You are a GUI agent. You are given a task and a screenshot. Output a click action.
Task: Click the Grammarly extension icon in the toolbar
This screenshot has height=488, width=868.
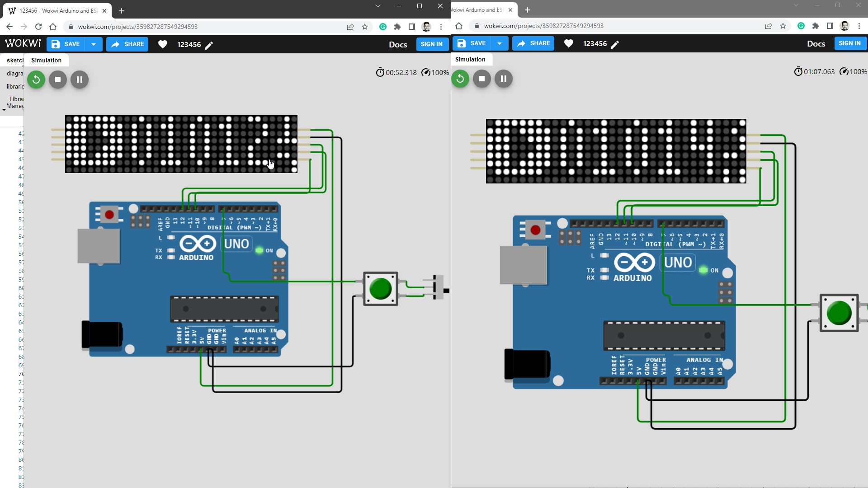click(x=383, y=27)
